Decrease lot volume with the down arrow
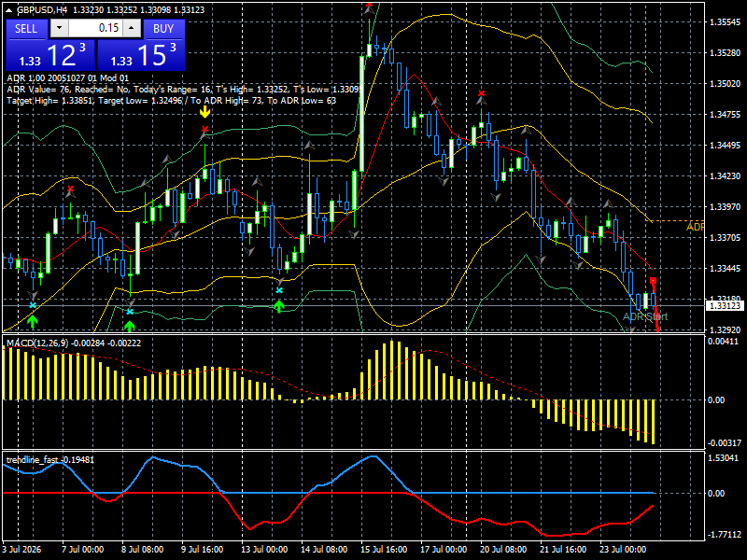Image resolution: width=747 pixels, height=560 pixels. (59, 28)
